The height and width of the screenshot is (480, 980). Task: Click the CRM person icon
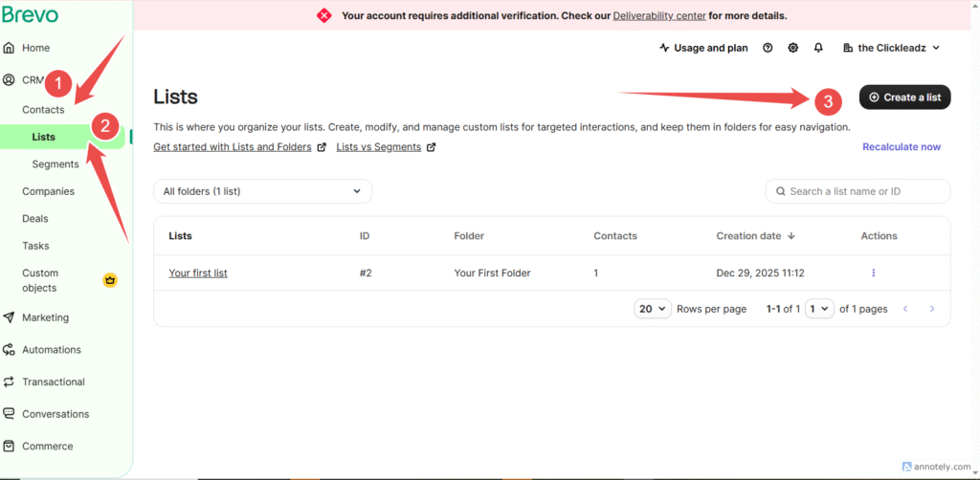tap(9, 80)
